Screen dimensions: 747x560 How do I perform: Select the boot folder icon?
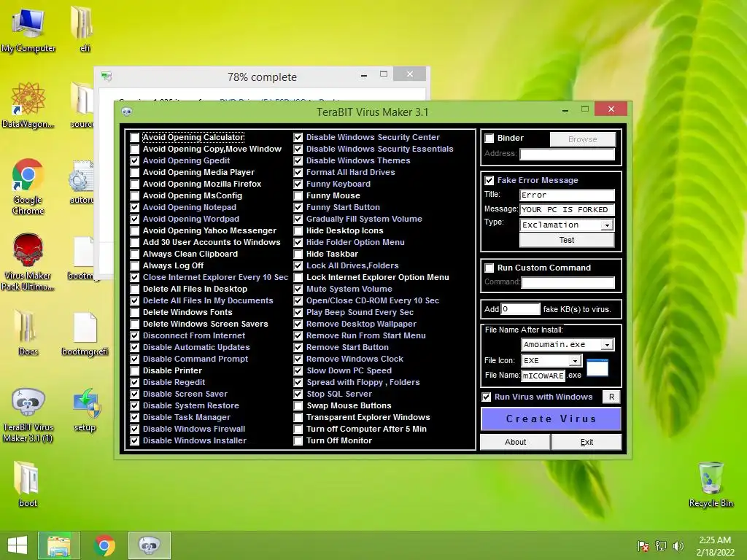point(28,484)
